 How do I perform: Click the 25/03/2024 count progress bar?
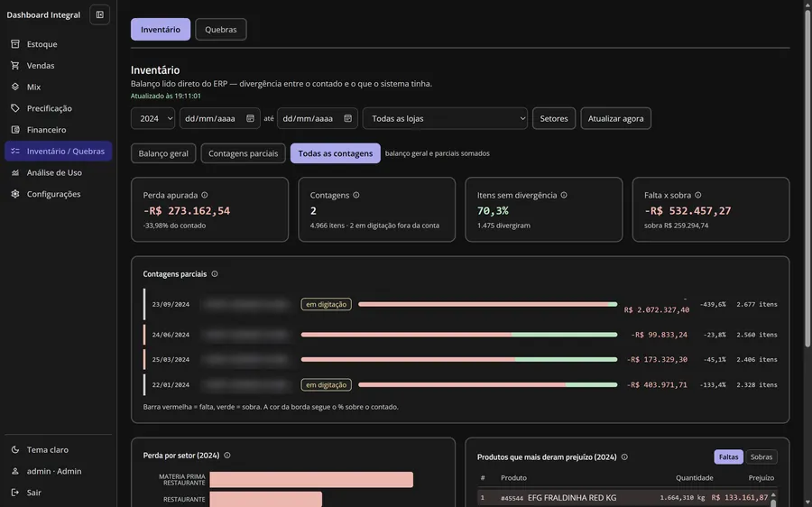click(x=459, y=359)
